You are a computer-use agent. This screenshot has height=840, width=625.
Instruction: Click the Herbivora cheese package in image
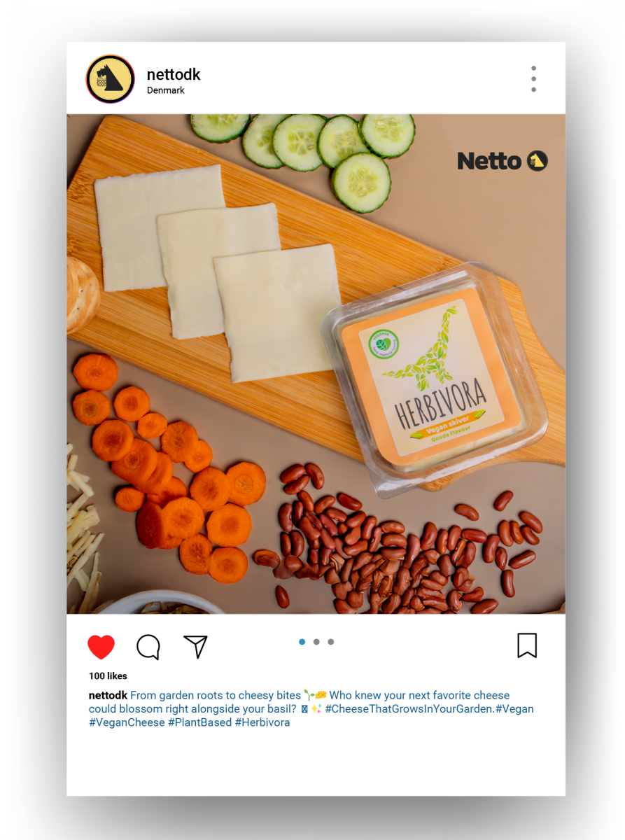point(434,378)
